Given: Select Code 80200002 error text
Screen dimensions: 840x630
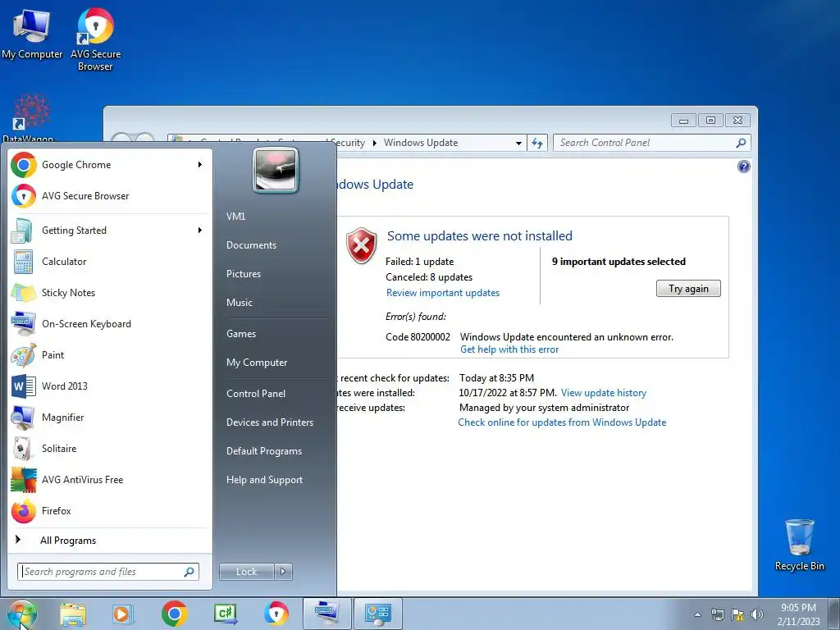Looking at the screenshot, I should click(x=418, y=337).
